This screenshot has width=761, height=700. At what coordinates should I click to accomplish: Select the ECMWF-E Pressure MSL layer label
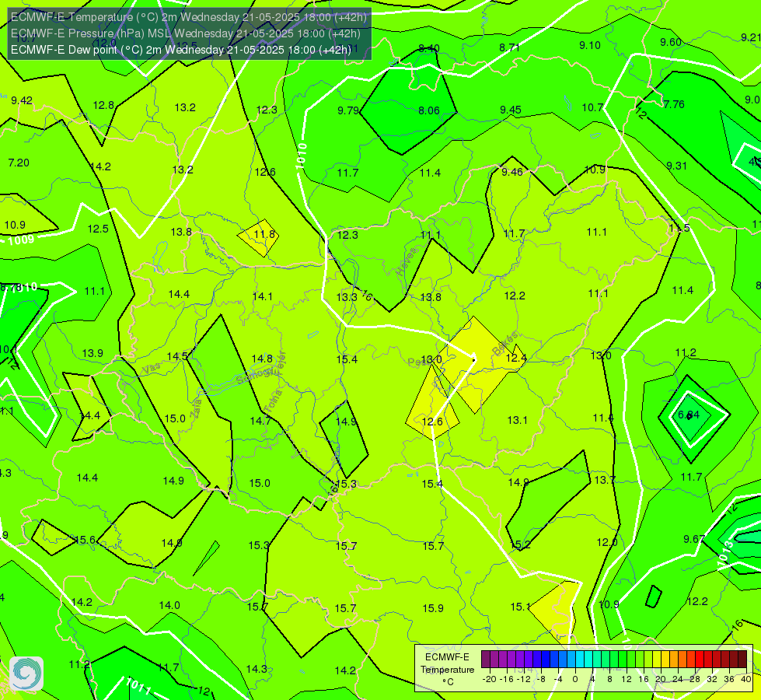click(x=186, y=33)
